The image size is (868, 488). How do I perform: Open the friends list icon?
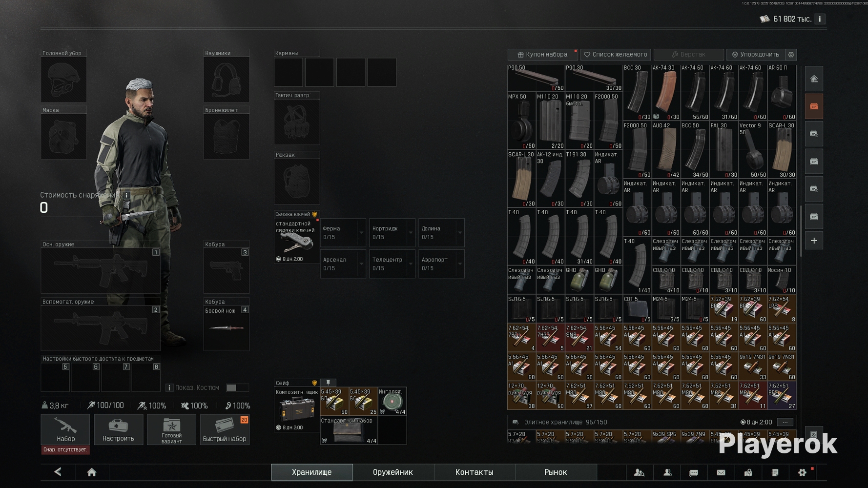[x=667, y=472]
